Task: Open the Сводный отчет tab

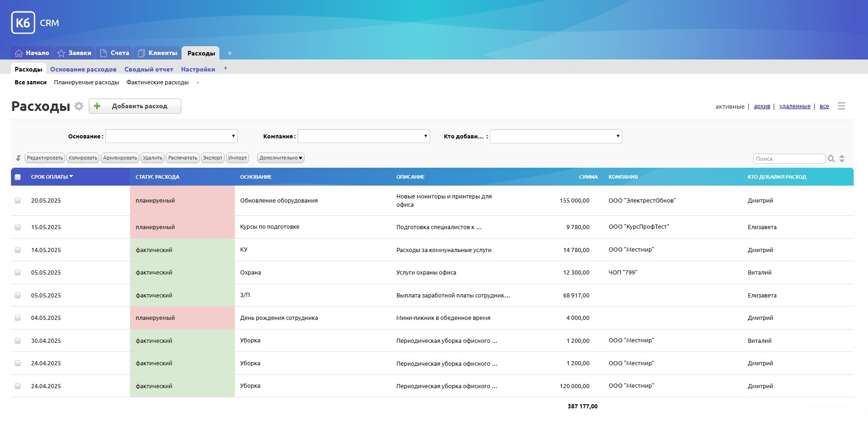Action: coord(149,70)
